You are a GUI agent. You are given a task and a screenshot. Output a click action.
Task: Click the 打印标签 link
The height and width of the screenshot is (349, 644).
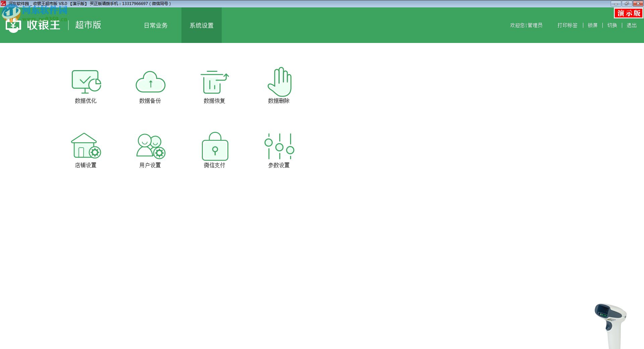(567, 26)
